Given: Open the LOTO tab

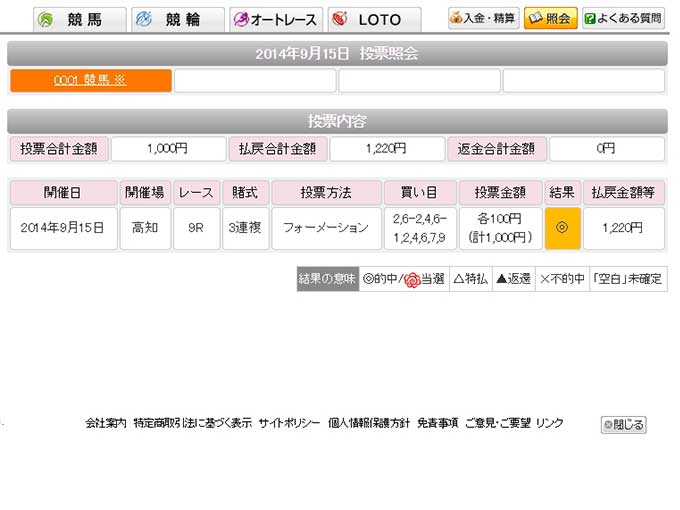Looking at the screenshot, I should click(374, 20).
